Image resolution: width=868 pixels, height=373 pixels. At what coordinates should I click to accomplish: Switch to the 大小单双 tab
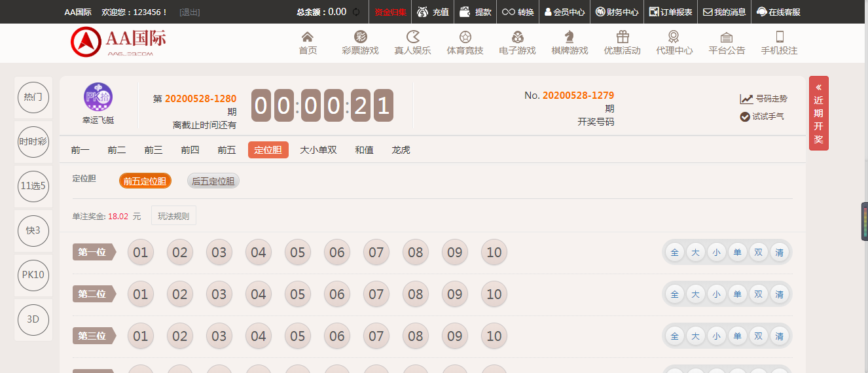pos(318,150)
